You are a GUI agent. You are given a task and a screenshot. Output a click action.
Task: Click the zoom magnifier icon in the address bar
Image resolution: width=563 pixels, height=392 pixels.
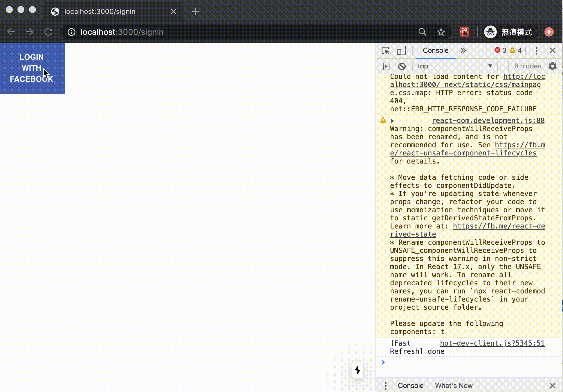[x=422, y=32]
